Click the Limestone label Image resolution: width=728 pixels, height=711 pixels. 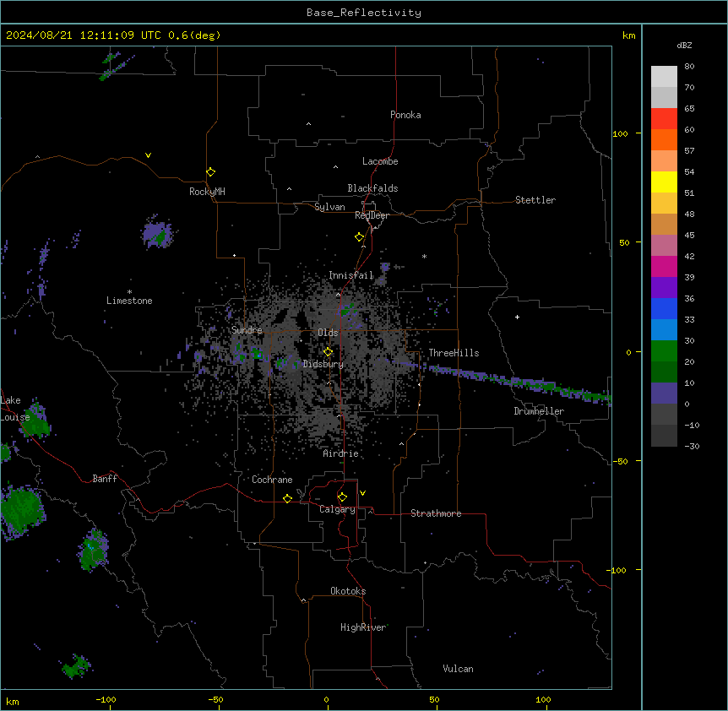point(129,301)
